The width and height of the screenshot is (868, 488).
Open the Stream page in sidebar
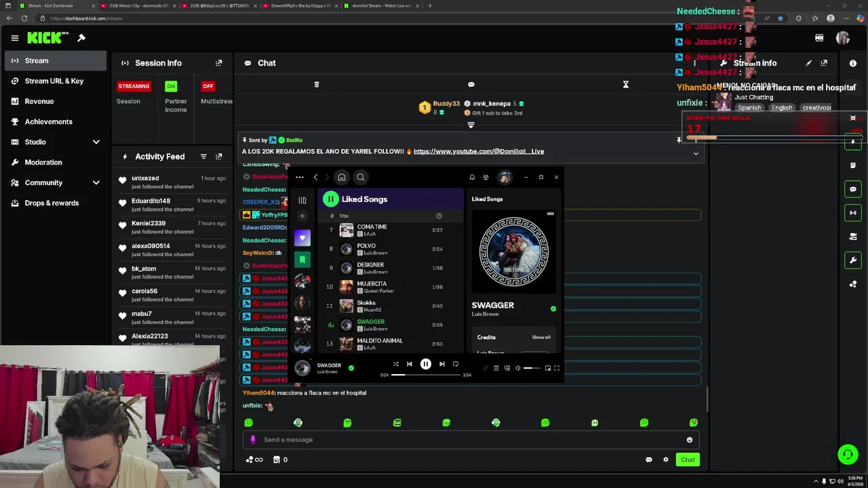pyautogui.click(x=56, y=61)
